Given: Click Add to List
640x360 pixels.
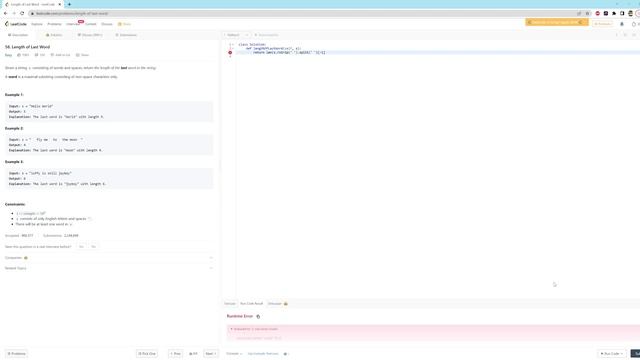Looking at the screenshot, I should [60, 55].
